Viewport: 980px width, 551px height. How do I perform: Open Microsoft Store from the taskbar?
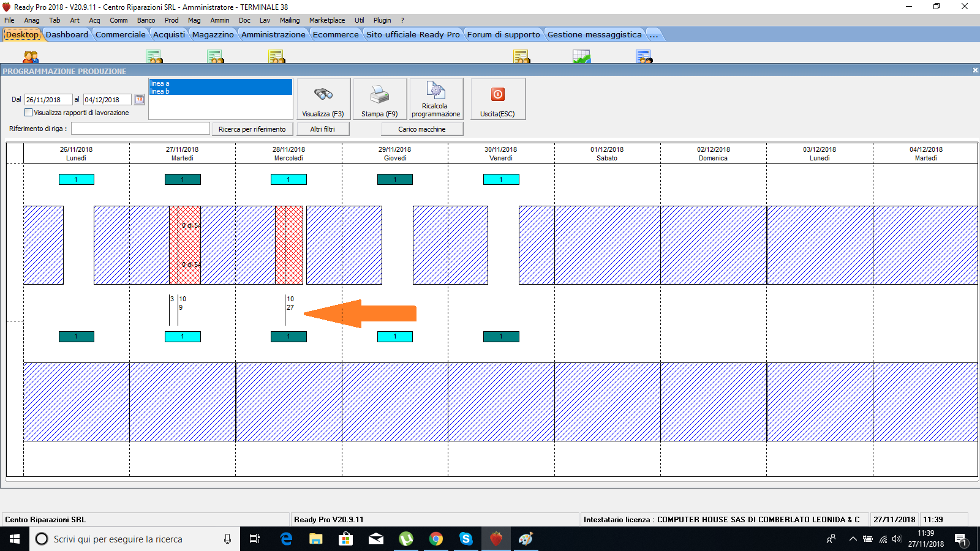(x=345, y=539)
